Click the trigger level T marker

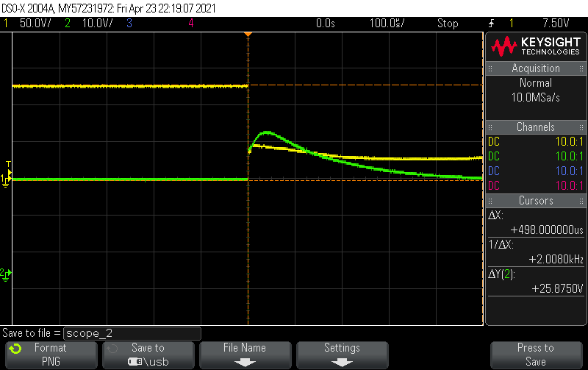pyautogui.click(x=8, y=163)
